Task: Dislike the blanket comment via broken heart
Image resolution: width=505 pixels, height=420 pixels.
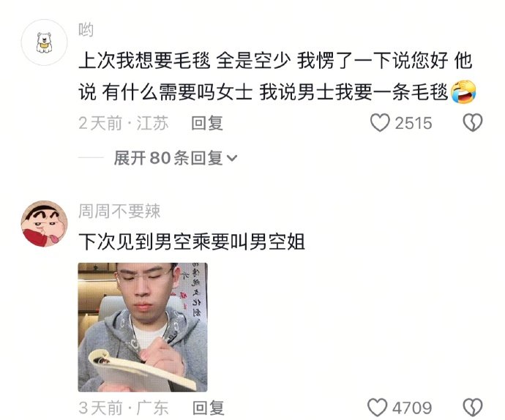Action: click(x=473, y=123)
